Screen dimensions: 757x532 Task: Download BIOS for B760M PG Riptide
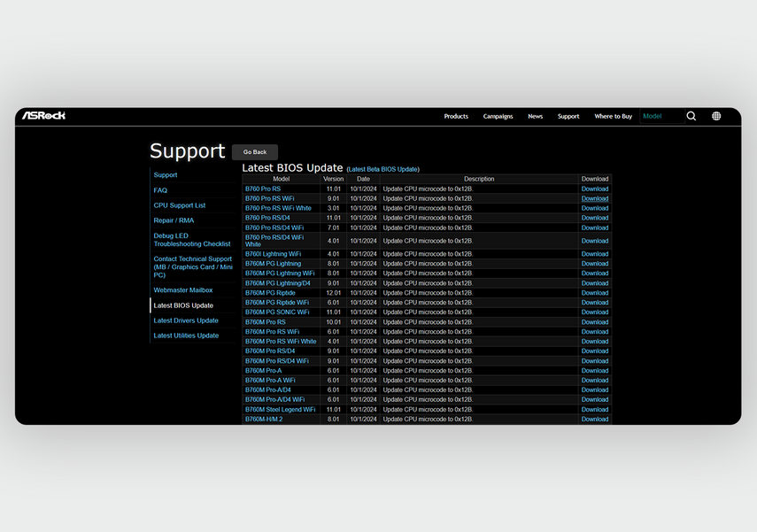coord(595,293)
